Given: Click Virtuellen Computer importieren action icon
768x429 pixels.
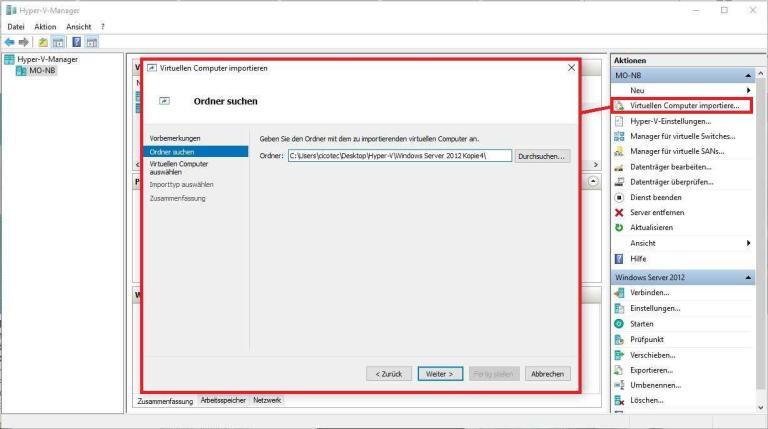Looking at the screenshot, I should (620, 106).
